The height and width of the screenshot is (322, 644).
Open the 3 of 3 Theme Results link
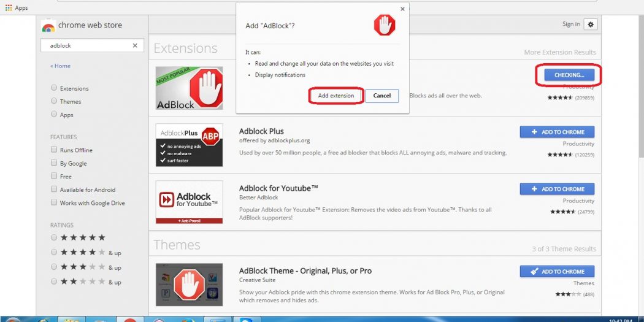pos(564,249)
